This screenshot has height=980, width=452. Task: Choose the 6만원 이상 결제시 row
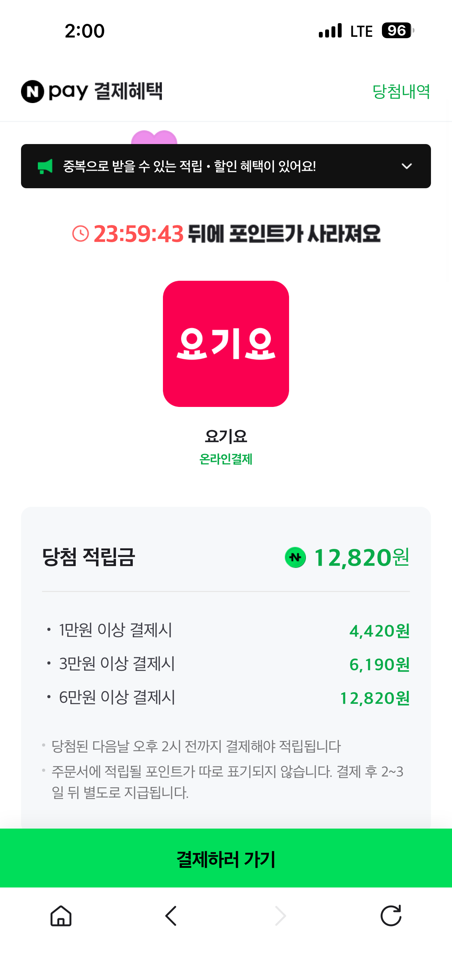226,698
